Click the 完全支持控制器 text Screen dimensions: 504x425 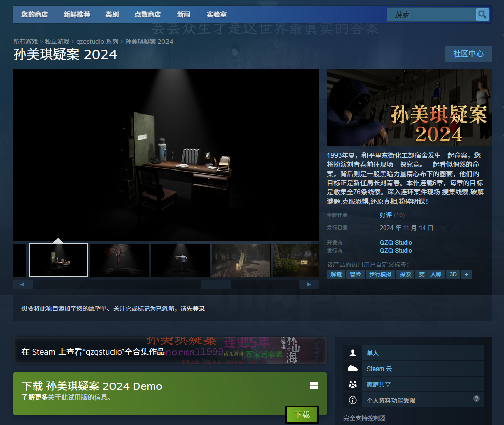(x=365, y=418)
